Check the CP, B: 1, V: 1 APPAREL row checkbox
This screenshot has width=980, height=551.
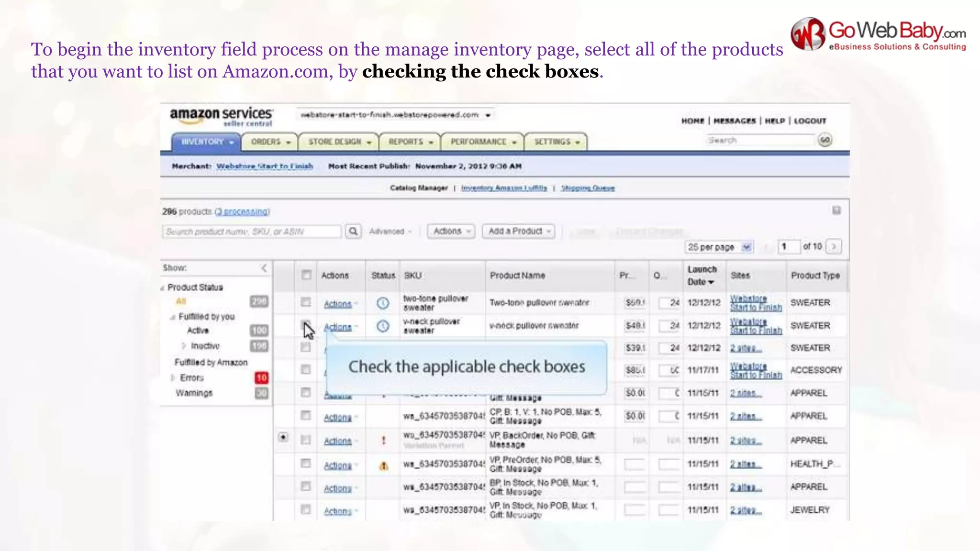tap(306, 415)
